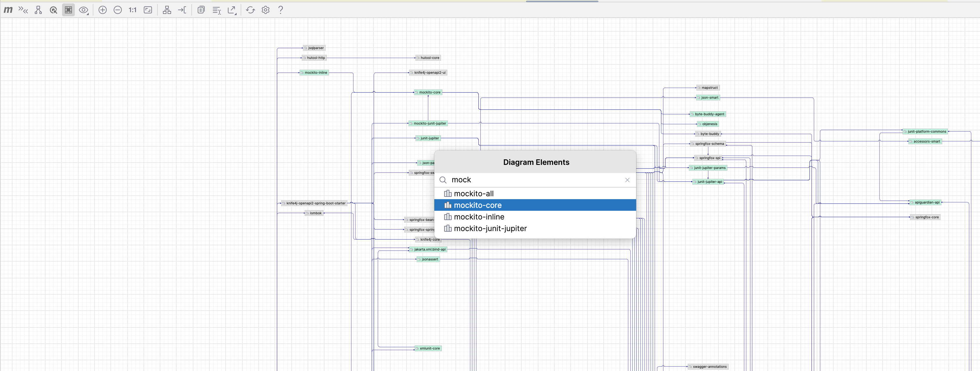The height and width of the screenshot is (371, 980).
Task: Click the swagger-annotations node
Action: (x=708, y=366)
